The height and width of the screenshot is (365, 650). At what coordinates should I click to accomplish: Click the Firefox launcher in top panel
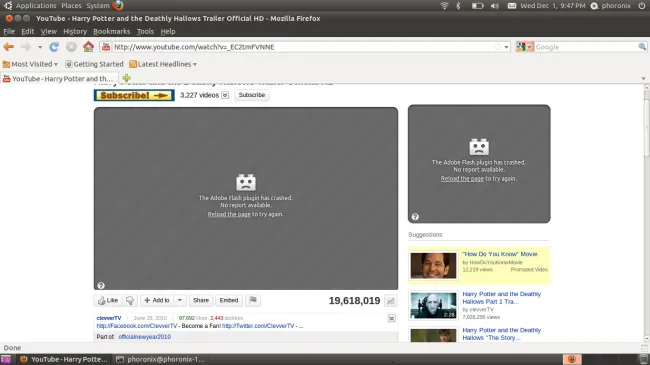pos(118,5)
